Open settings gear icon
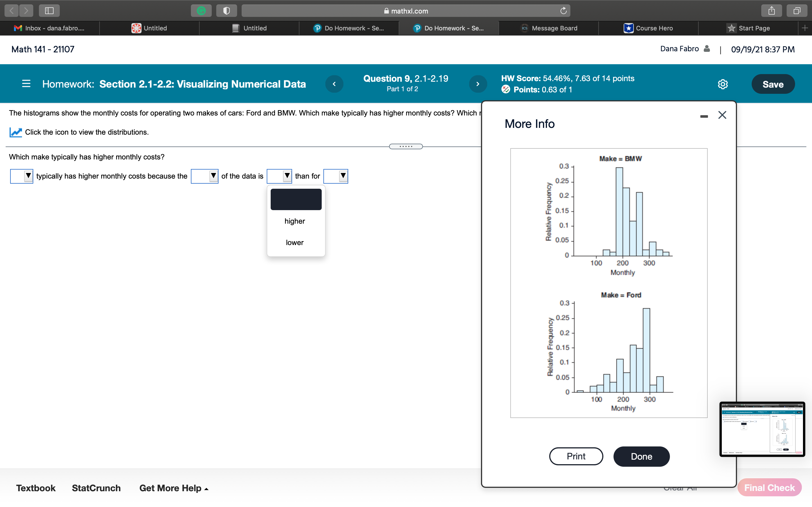 click(x=723, y=84)
